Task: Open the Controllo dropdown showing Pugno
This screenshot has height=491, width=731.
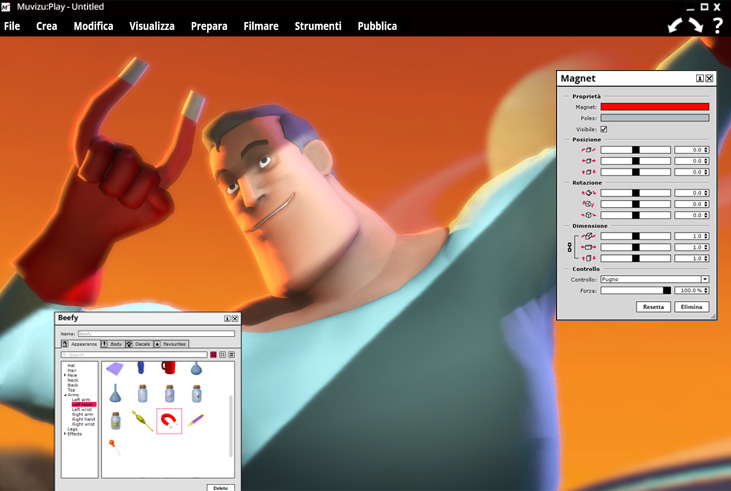Action: [655, 279]
